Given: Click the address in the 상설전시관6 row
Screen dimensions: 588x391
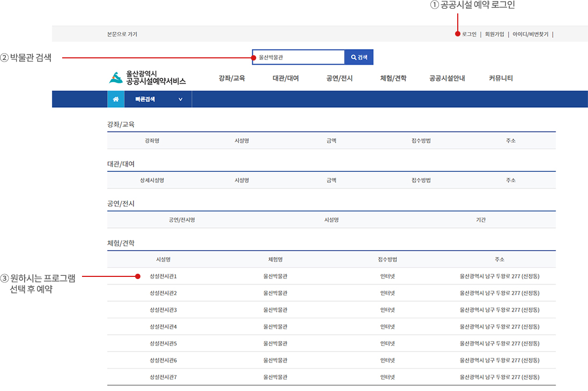Looking at the screenshot, I should 500,360.
